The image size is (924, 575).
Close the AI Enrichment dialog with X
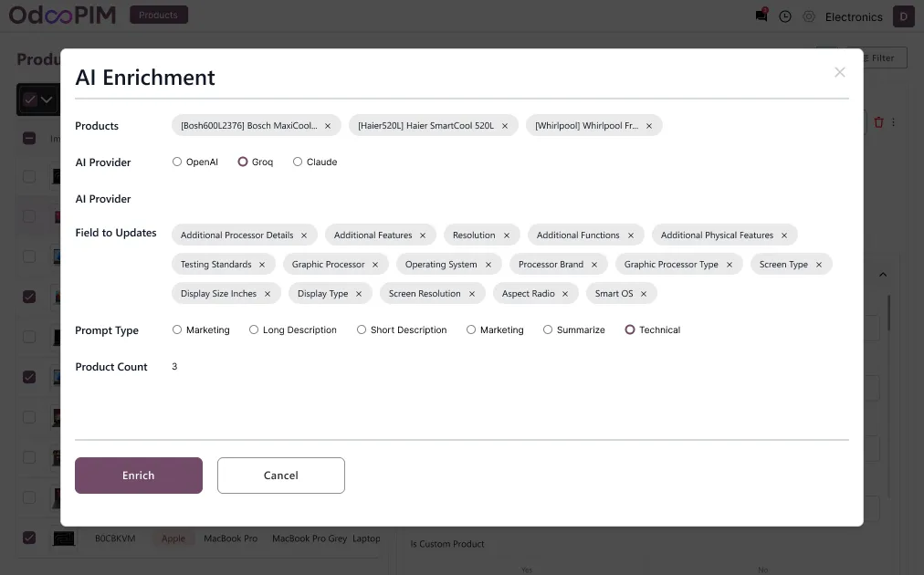[840, 72]
